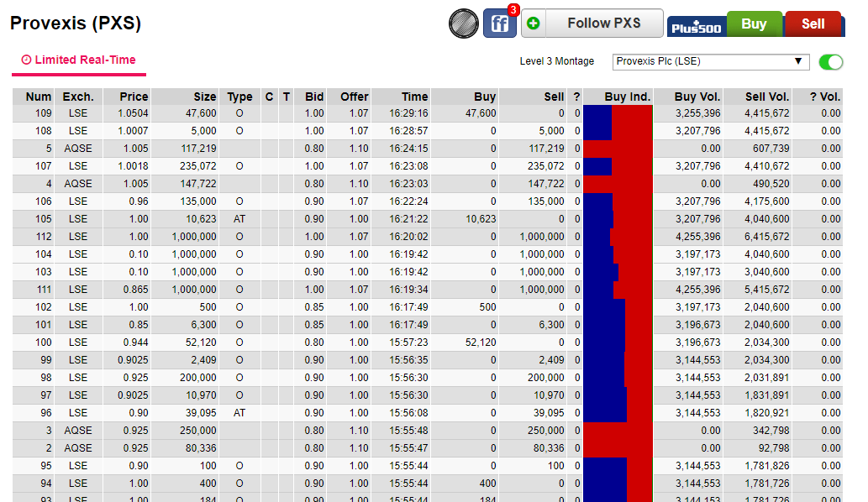The width and height of the screenshot is (868, 502).
Task: Select price 1.0504 in row 109
Action: tap(133, 113)
